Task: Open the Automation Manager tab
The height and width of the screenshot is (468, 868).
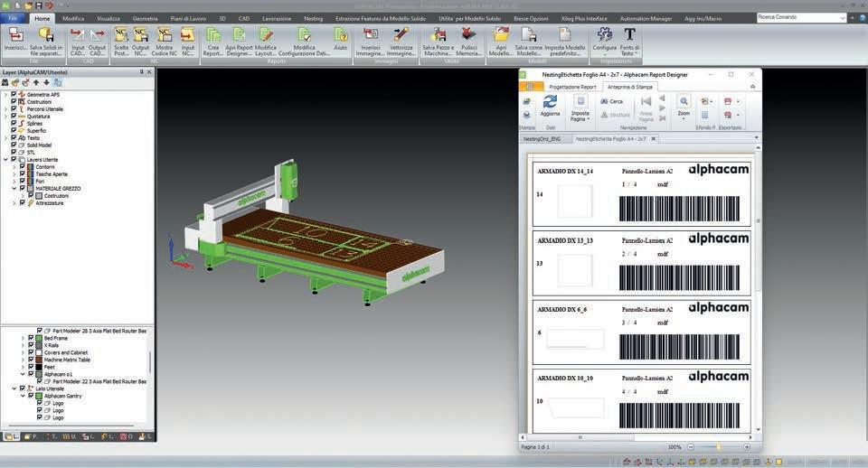Action: click(x=646, y=19)
